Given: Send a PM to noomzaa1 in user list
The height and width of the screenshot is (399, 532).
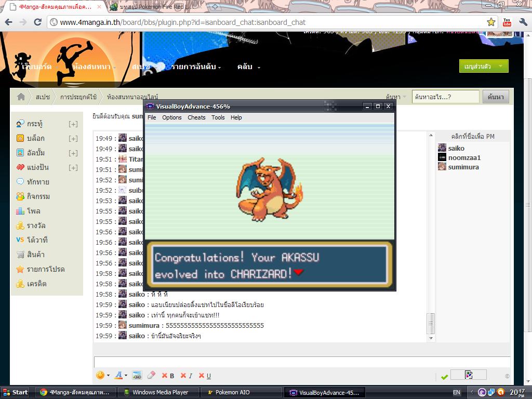Looking at the screenshot, I should click(x=464, y=158).
